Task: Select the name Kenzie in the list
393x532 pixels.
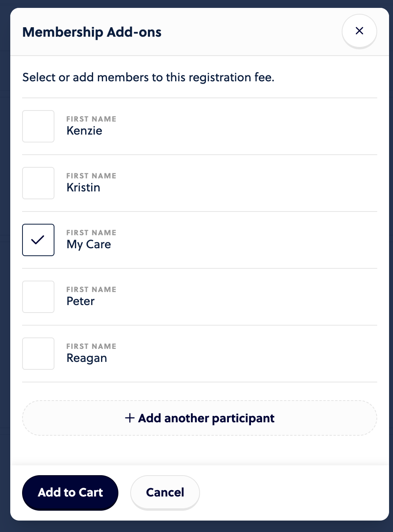Action: (84, 131)
